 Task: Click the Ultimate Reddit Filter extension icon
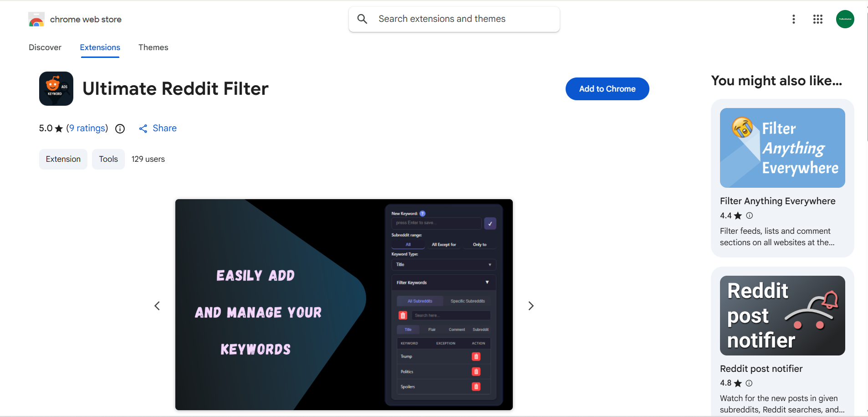56,88
